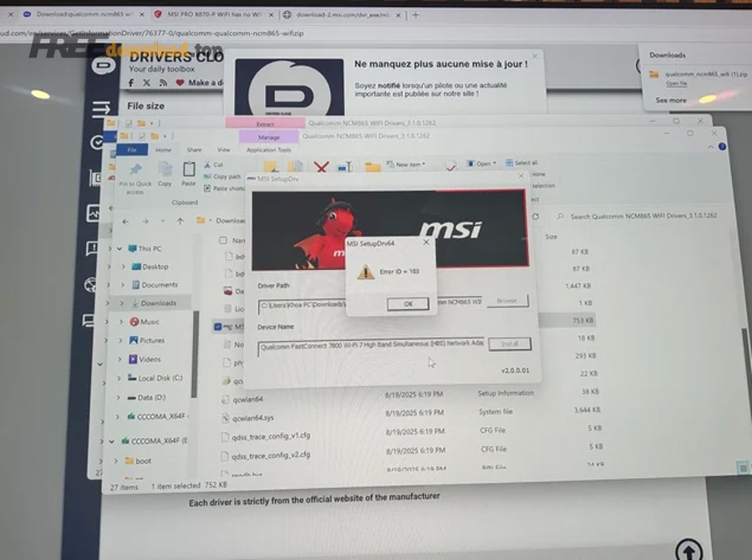Click the Explorer forward arrow
This screenshot has height=560, width=752.
point(145,221)
